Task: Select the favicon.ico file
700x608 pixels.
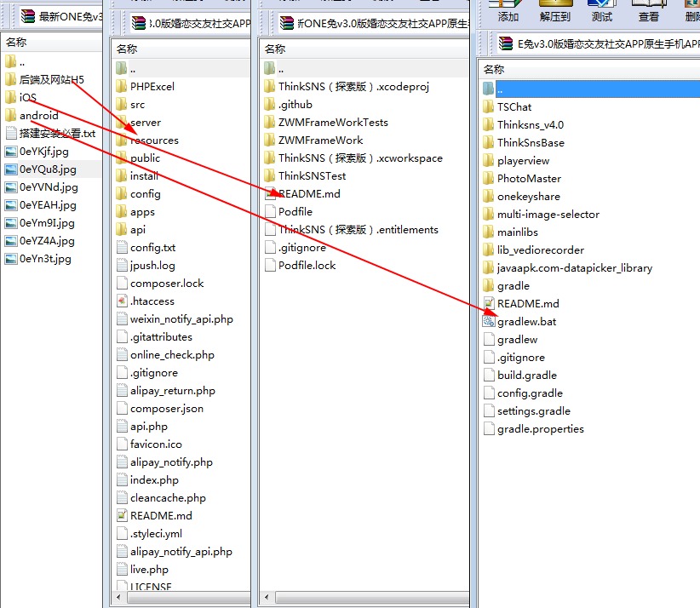Action: [156, 445]
